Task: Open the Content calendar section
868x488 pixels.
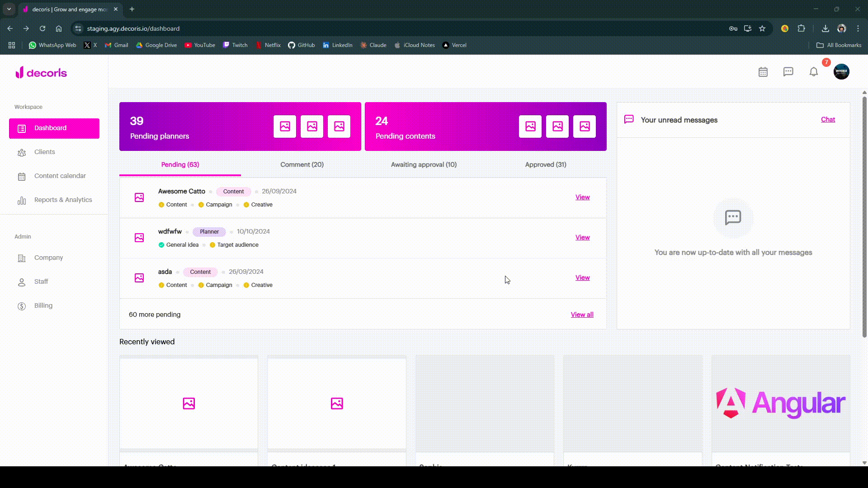Action: click(x=54, y=176)
